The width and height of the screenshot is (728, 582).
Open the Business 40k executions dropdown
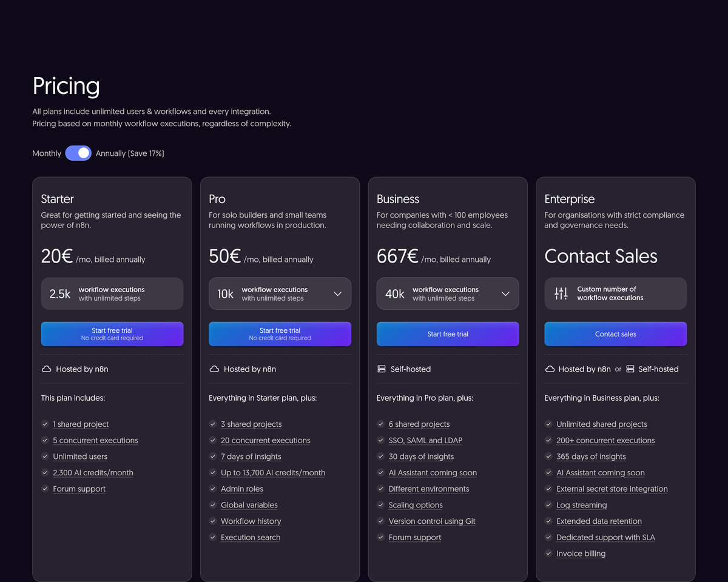click(x=448, y=293)
